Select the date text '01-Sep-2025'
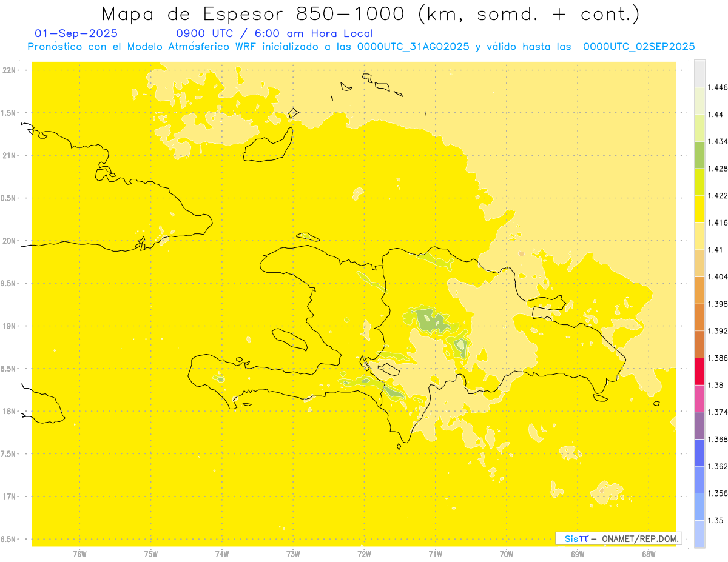Screen dimensions: 728x562 click(76, 33)
